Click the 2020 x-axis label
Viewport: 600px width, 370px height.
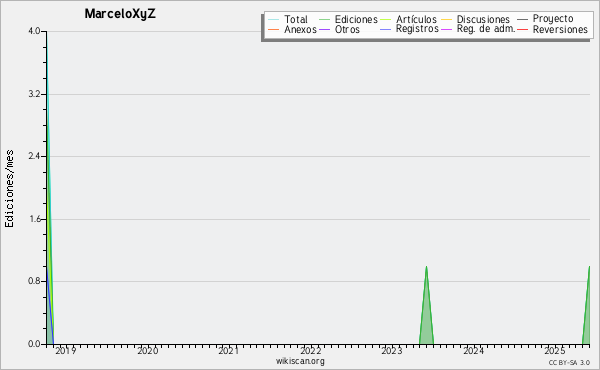[x=147, y=350]
